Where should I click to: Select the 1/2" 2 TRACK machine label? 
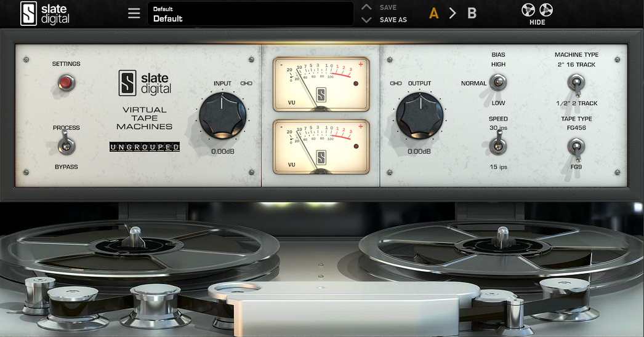tap(577, 103)
